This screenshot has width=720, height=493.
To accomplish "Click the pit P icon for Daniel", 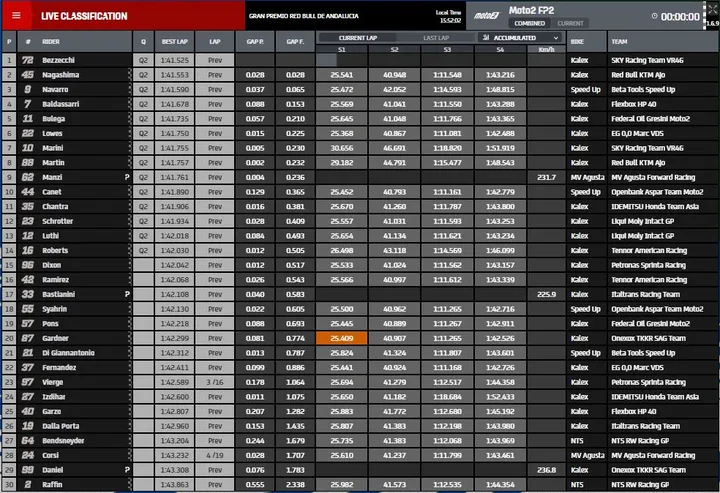I will point(127,470).
